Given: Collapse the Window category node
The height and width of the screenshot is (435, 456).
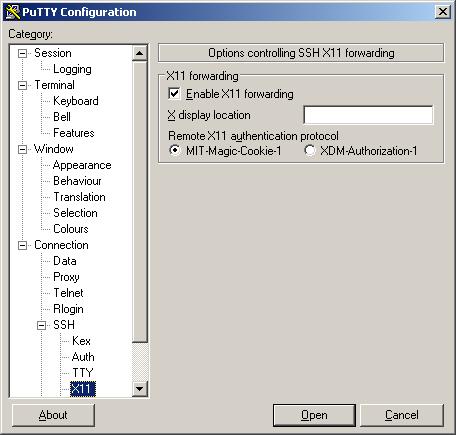Looking at the screenshot, I should click(x=22, y=149).
